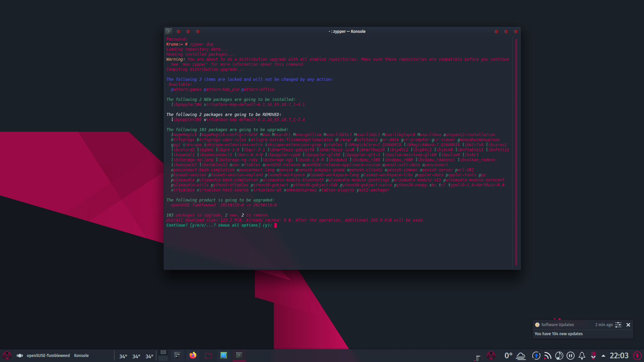This screenshot has width=644, height=362.
Task: Click the 'Computing distribution upgrade...' line
Action: (205, 69)
